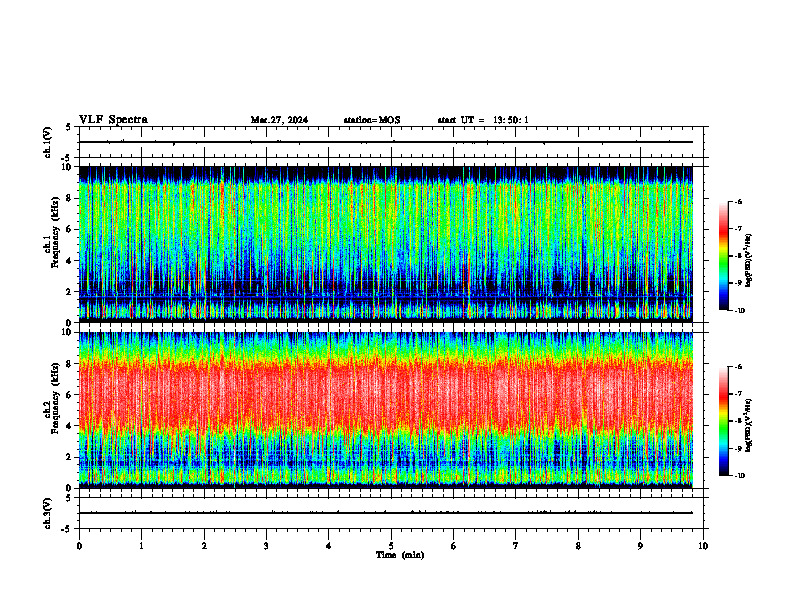Image resolution: width=792 pixels, height=612 pixels.
Task: Select the 10 kHz tick on ch.1 frequency axis
Action: pos(67,167)
